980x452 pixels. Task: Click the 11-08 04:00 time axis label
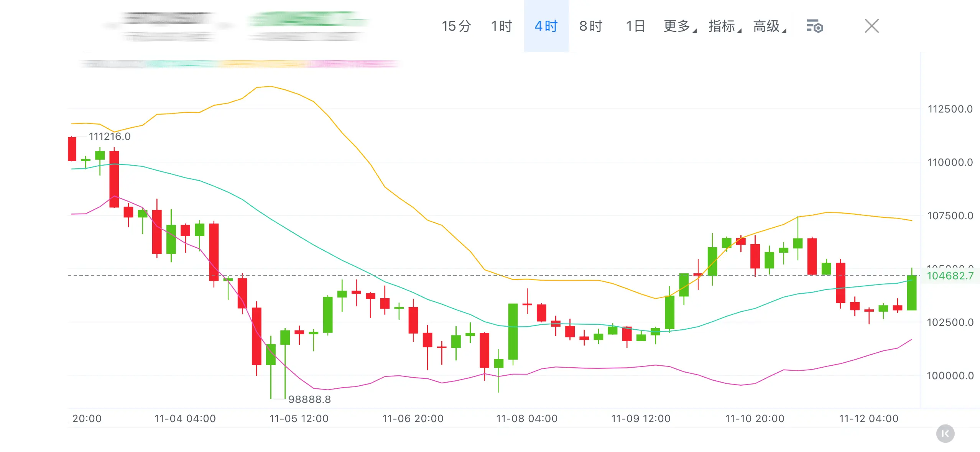pyautogui.click(x=526, y=418)
